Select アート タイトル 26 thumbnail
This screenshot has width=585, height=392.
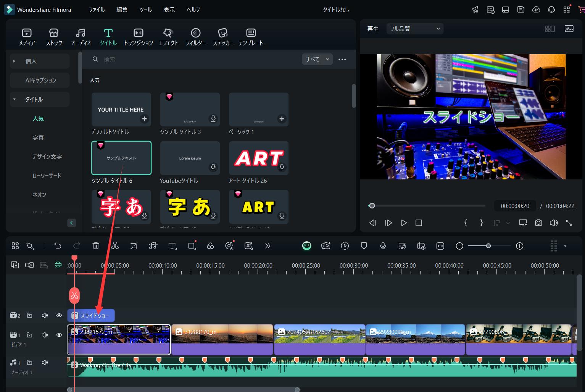coord(259,158)
